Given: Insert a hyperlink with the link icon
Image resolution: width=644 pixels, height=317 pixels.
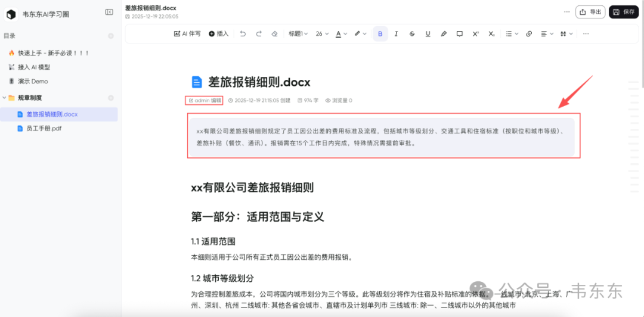Looking at the screenshot, I should 529,34.
